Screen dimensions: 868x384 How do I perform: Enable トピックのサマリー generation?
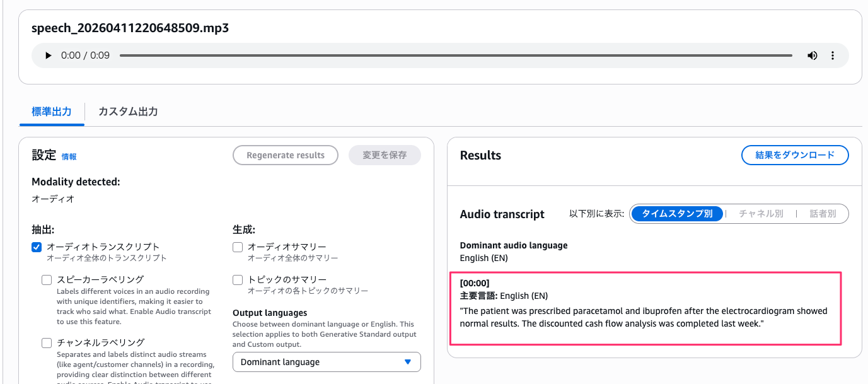coord(238,279)
